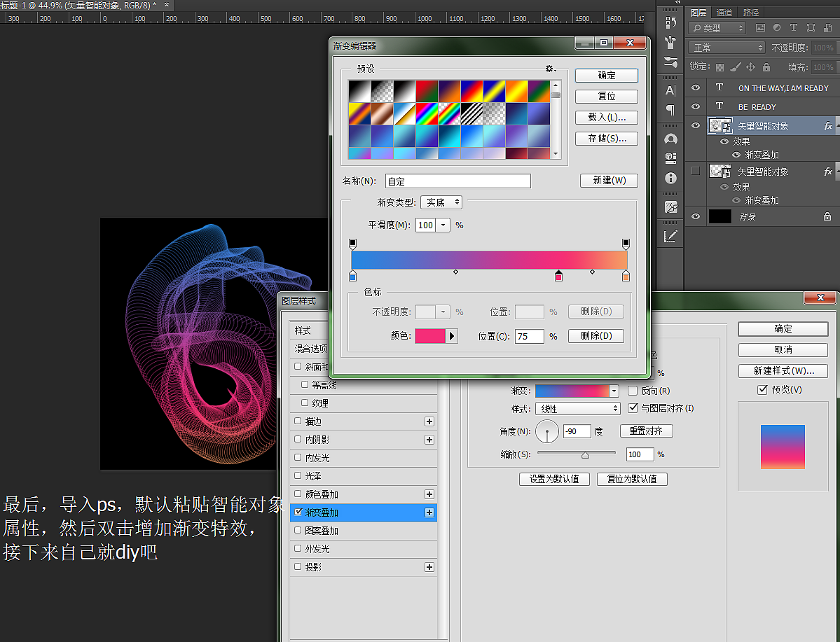The height and width of the screenshot is (642, 840).
Task: Click the pink 颜色 color swatch
Action: 430,336
